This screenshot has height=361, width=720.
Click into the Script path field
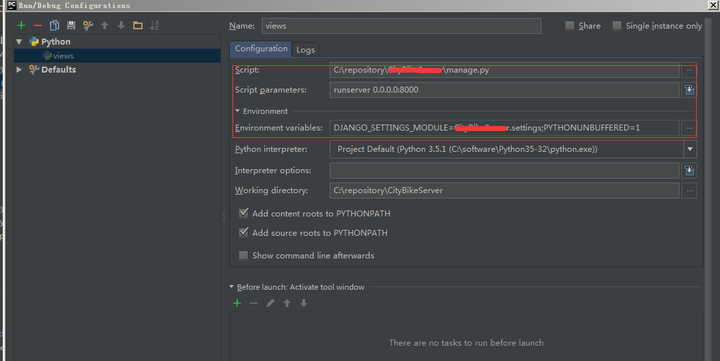(504, 70)
